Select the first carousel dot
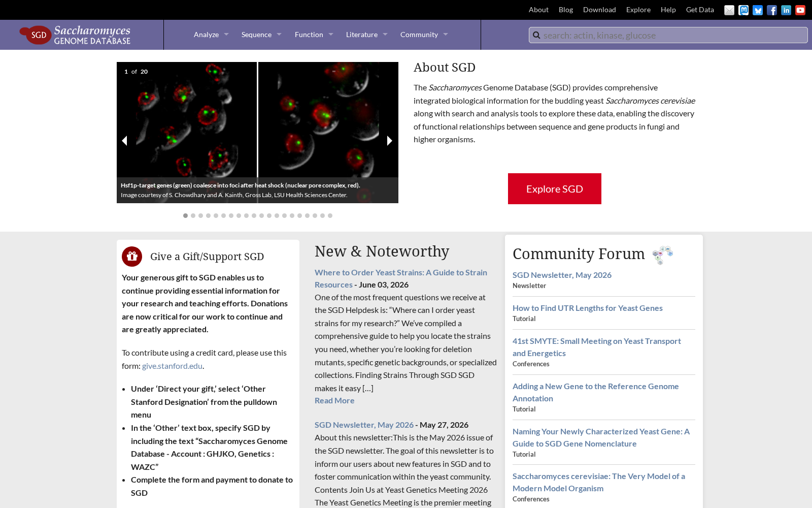 (185, 216)
